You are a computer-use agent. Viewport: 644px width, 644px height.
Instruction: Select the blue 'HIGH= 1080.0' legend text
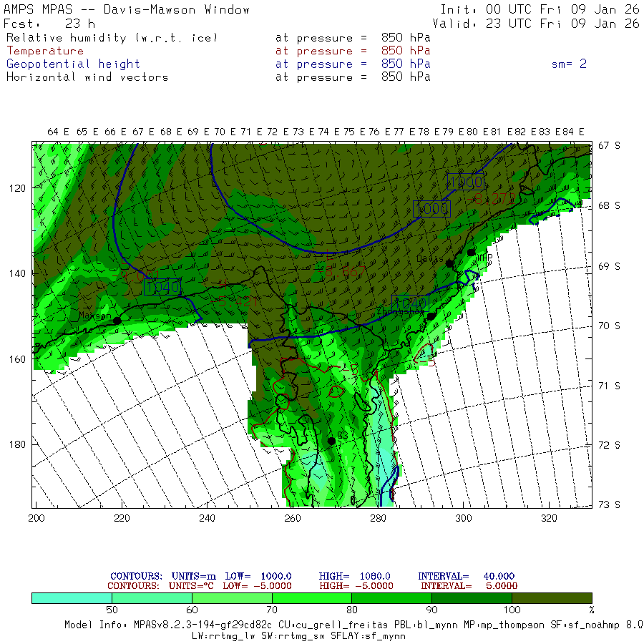(354, 576)
